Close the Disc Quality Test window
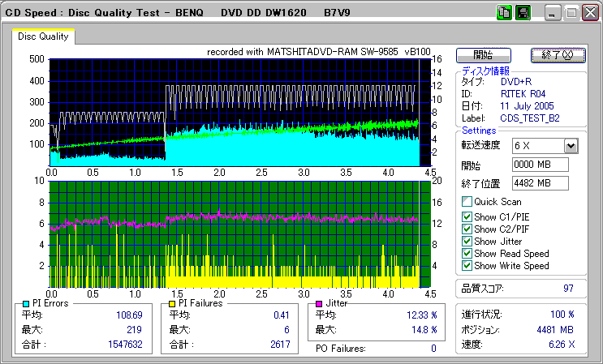Image resolution: width=603 pixels, height=364 pixels. 590,13
